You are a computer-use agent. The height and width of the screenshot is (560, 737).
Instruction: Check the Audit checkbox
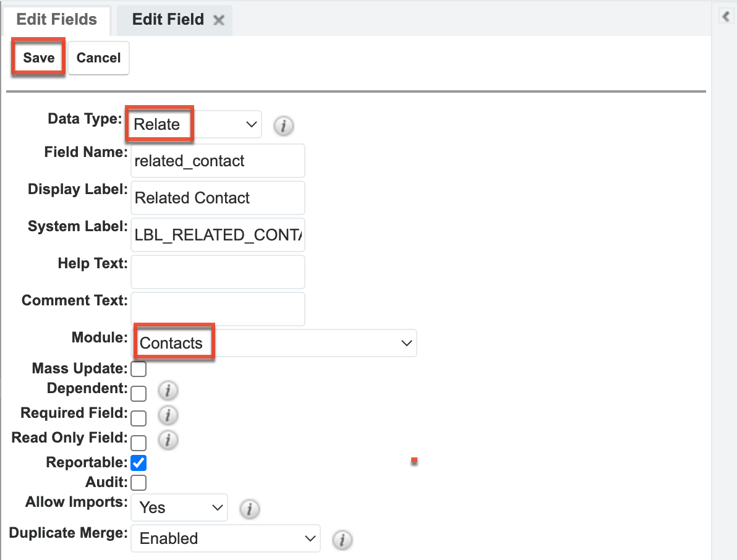point(138,482)
